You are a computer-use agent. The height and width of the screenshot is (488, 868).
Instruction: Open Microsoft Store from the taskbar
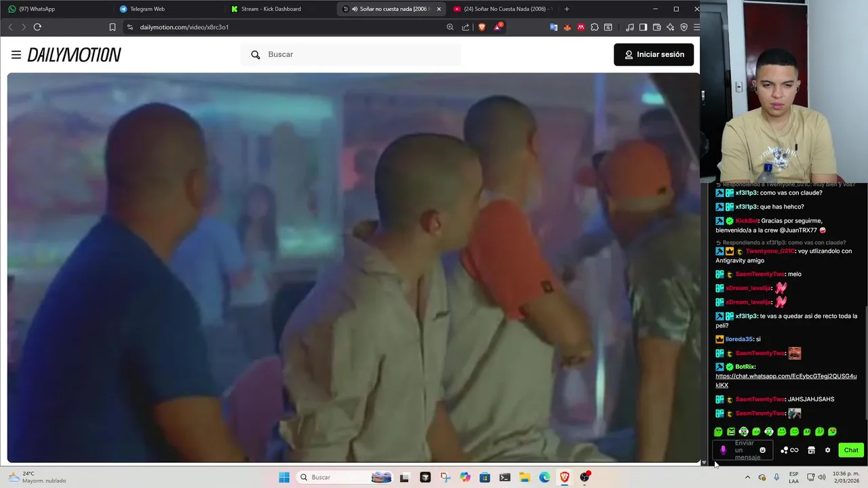[x=485, y=477]
